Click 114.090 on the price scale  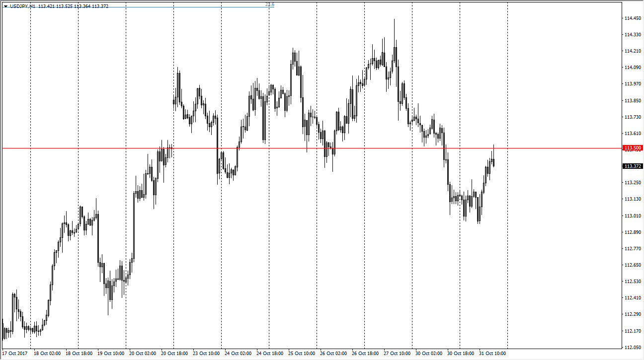coord(632,68)
